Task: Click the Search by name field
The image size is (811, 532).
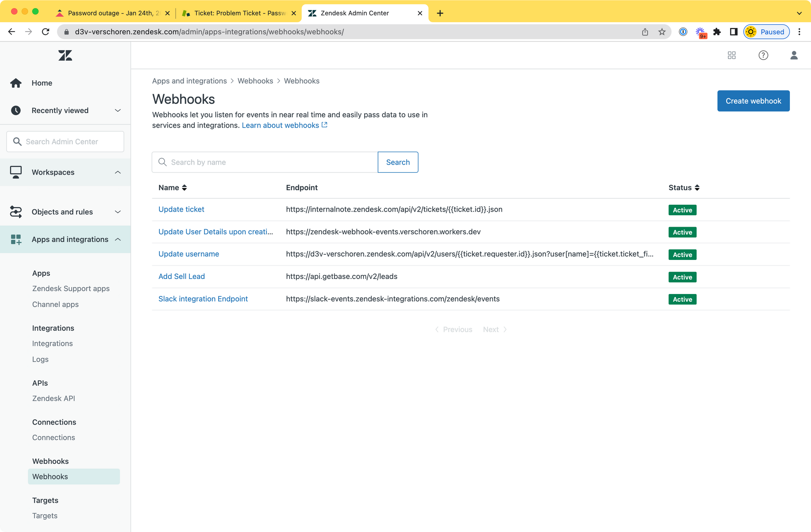Action: 268,162
